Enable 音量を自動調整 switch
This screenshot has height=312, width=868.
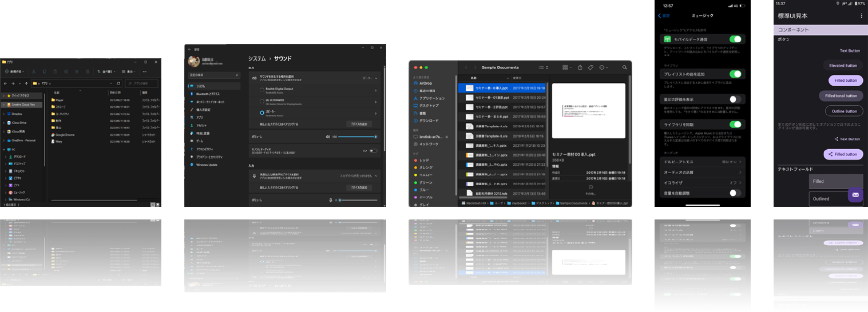click(735, 193)
